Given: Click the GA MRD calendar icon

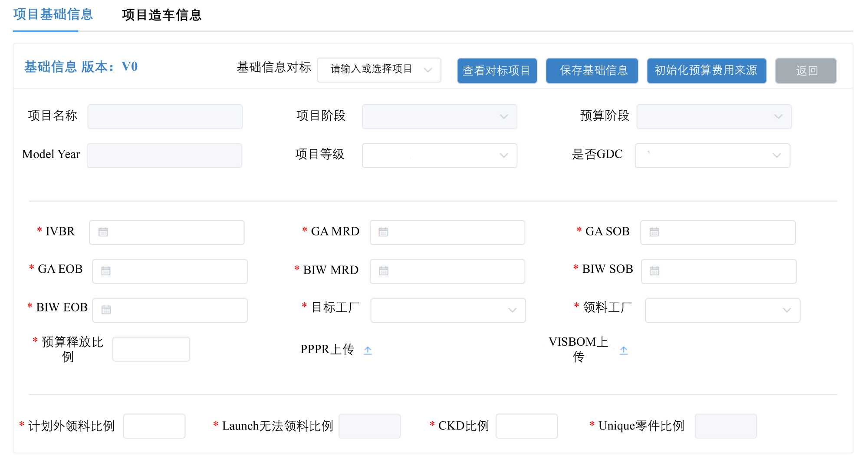Looking at the screenshot, I should pyautogui.click(x=383, y=232).
